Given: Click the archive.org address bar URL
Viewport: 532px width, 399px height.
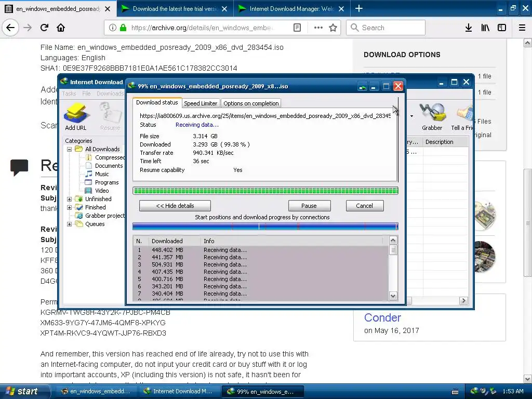Looking at the screenshot, I should coord(202,28).
